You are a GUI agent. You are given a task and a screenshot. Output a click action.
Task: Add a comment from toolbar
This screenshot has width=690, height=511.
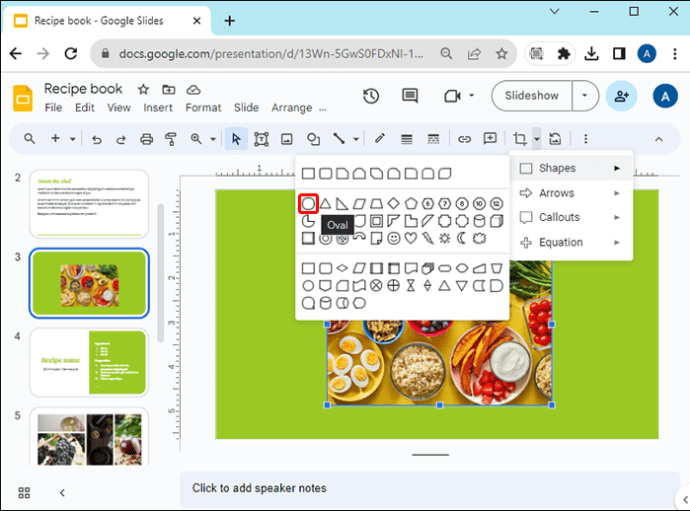pos(490,139)
